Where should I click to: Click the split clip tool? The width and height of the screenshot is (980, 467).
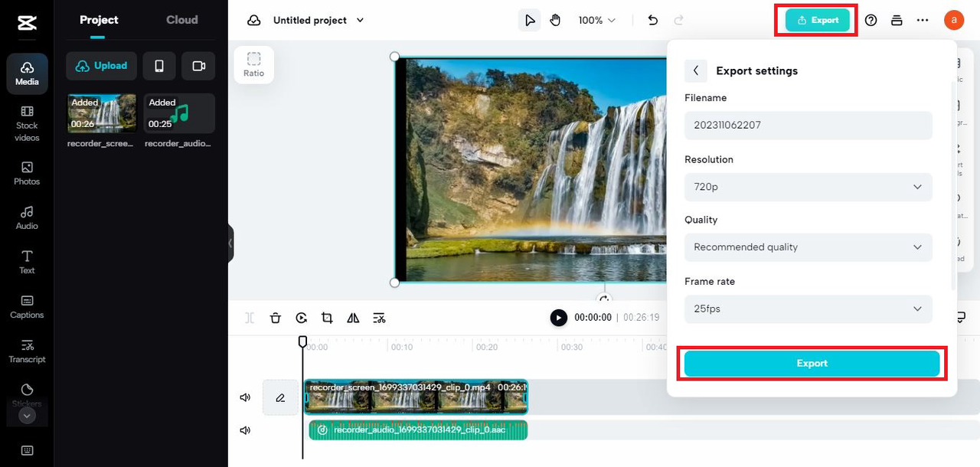[250, 318]
